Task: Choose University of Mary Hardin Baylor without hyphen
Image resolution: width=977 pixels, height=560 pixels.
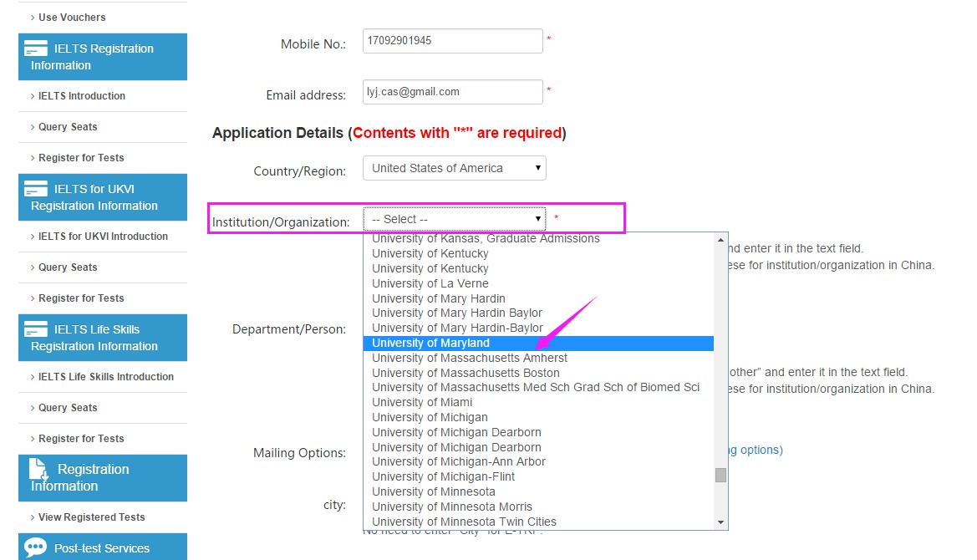Action: (538, 313)
